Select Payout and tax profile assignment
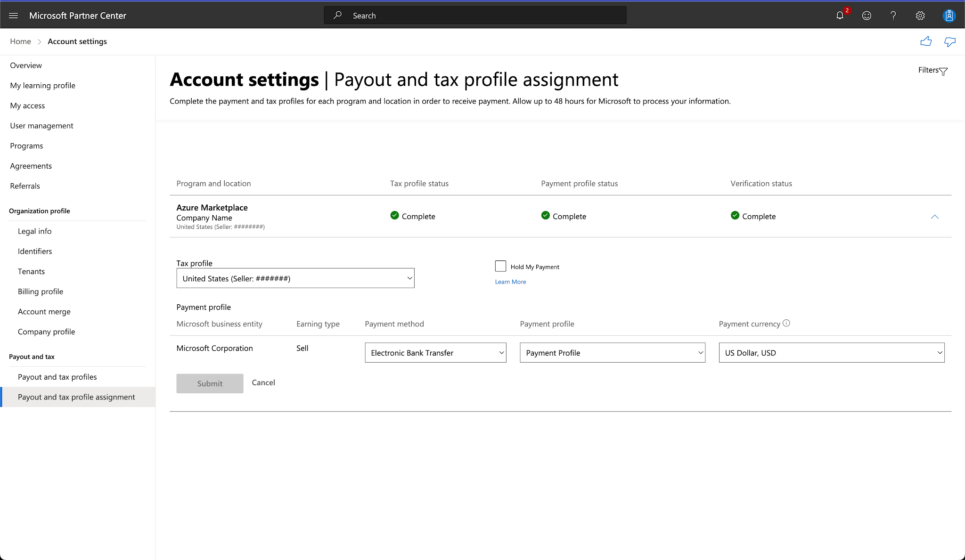This screenshot has width=965, height=560. (x=78, y=397)
